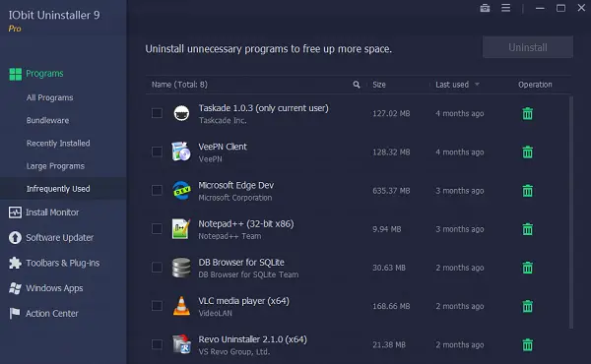Open Install Monitor section
Image resolution: width=591 pixels, height=364 pixels.
pyautogui.click(x=52, y=212)
